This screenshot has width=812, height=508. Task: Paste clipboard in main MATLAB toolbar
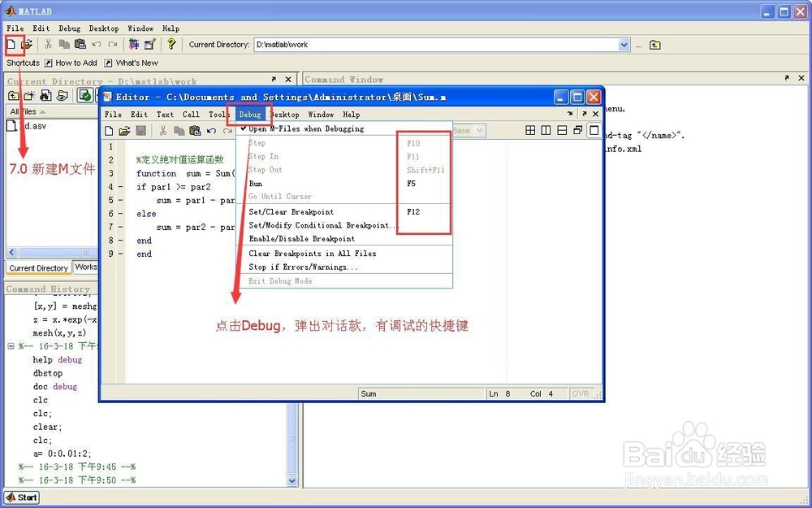click(x=80, y=45)
